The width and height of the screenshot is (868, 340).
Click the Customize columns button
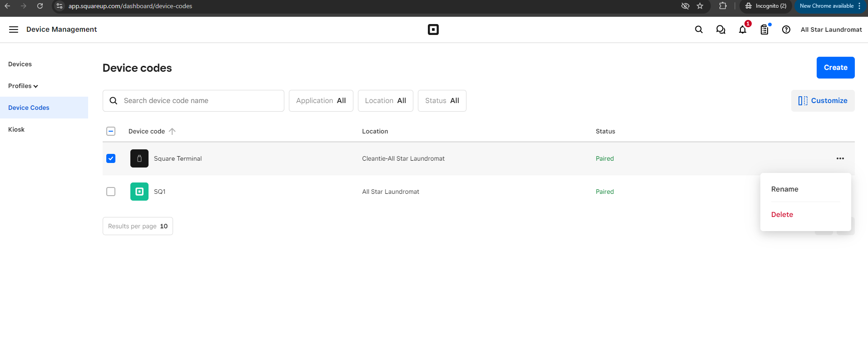[823, 101]
